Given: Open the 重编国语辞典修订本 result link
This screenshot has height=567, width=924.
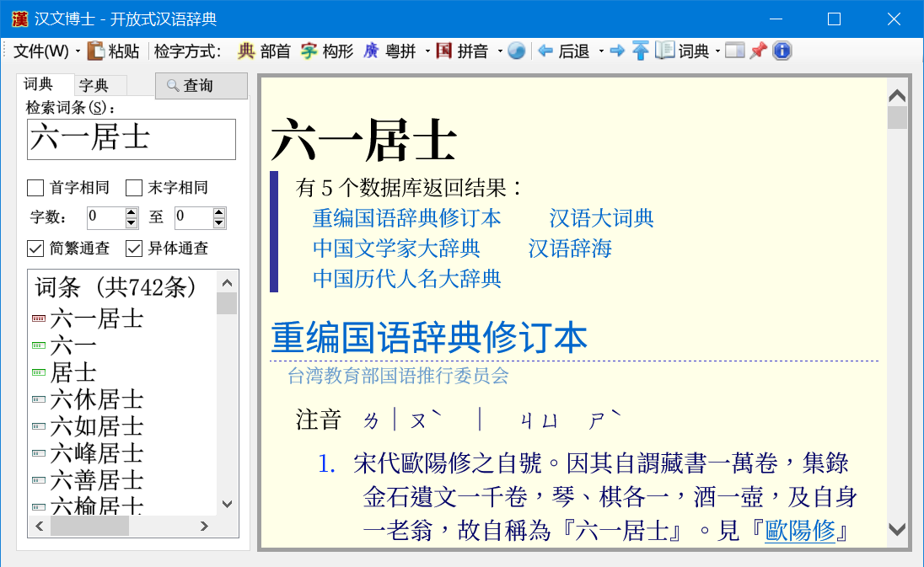Looking at the screenshot, I should 406,218.
